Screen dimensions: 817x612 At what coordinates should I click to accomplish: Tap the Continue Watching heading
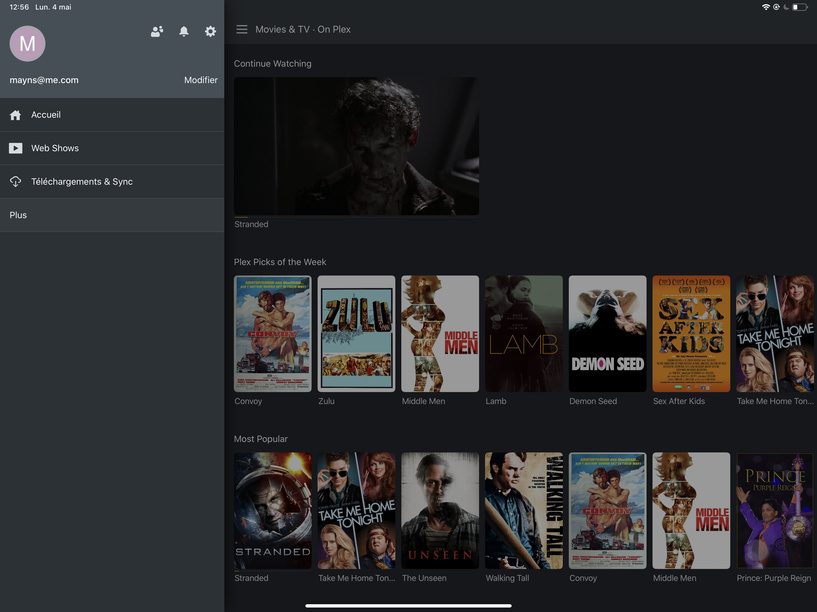[x=273, y=64]
